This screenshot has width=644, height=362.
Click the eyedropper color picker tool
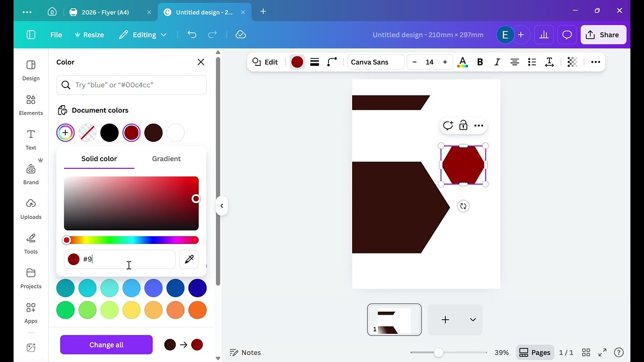[x=189, y=259]
